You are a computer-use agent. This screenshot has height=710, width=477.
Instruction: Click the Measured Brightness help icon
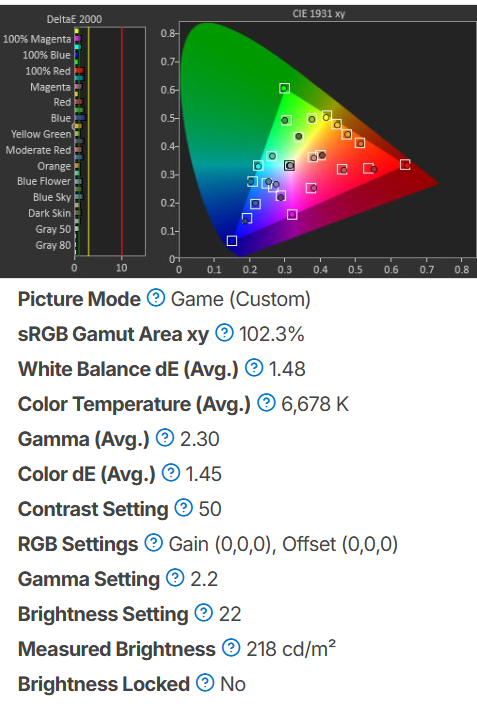point(231,648)
